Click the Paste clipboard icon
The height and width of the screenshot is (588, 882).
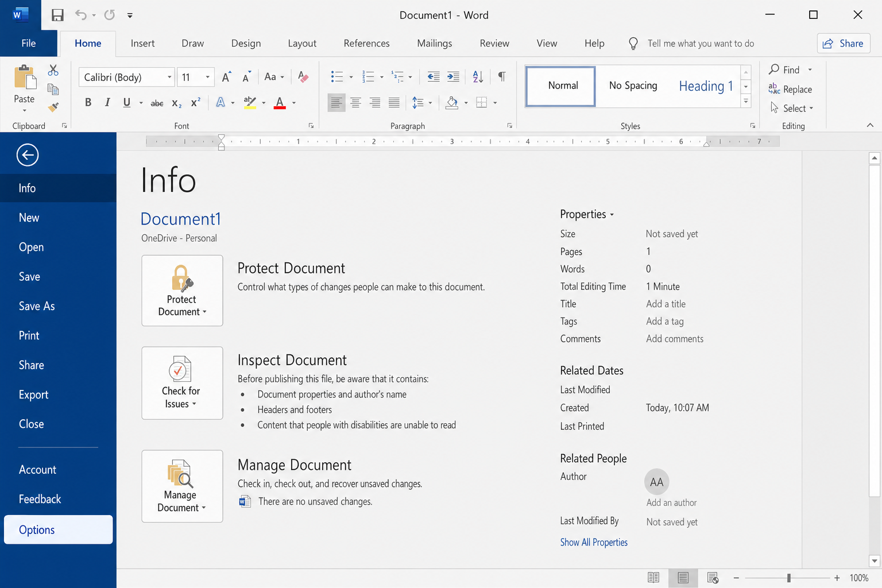tap(24, 78)
